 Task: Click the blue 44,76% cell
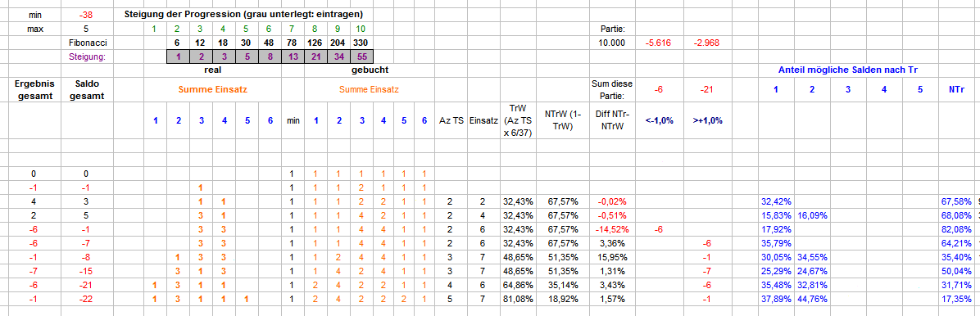point(812,299)
